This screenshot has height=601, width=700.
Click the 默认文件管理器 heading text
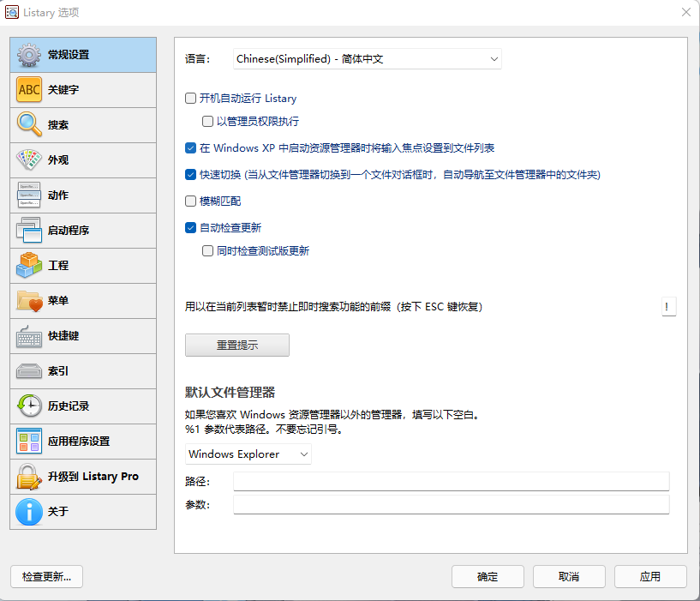click(x=230, y=393)
